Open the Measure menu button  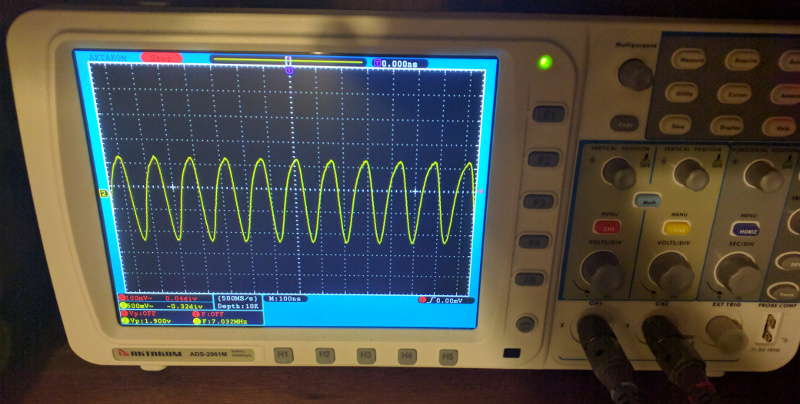[688, 59]
